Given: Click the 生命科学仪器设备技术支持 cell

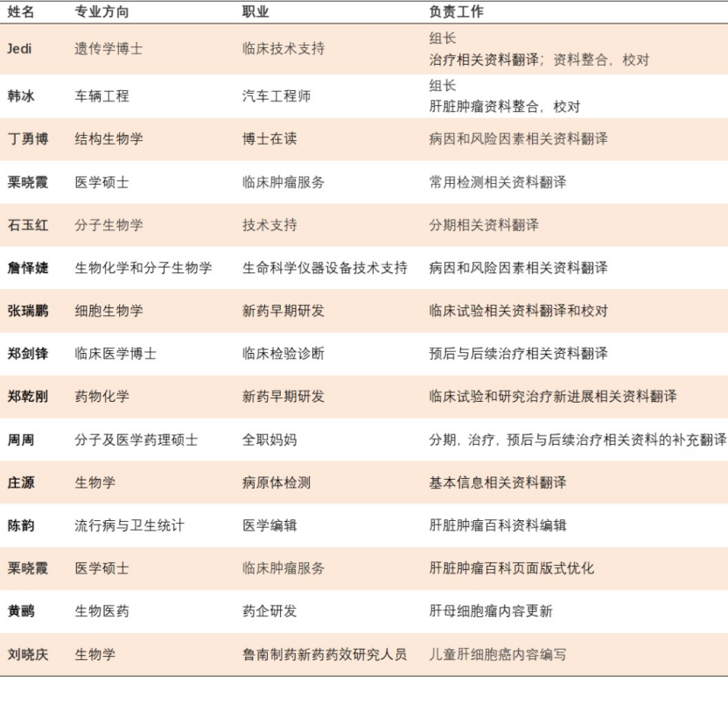Looking at the screenshot, I should click(x=325, y=268).
